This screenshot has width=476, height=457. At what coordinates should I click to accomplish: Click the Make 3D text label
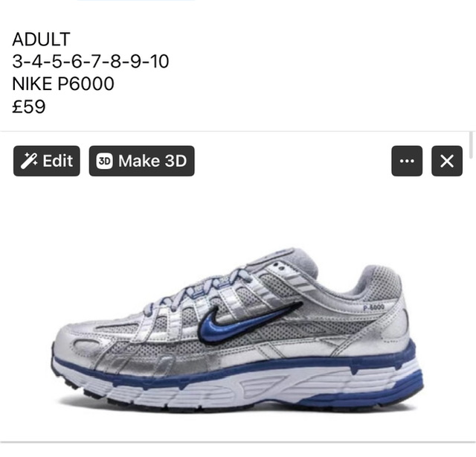pos(152,161)
